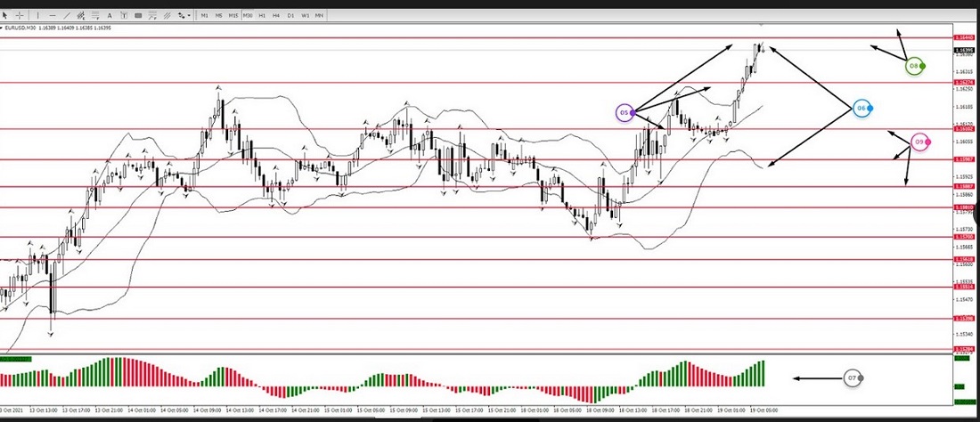Change to MN monthly timeframe
Viewport: 980px width, 422px height.
(x=319, y=15)
